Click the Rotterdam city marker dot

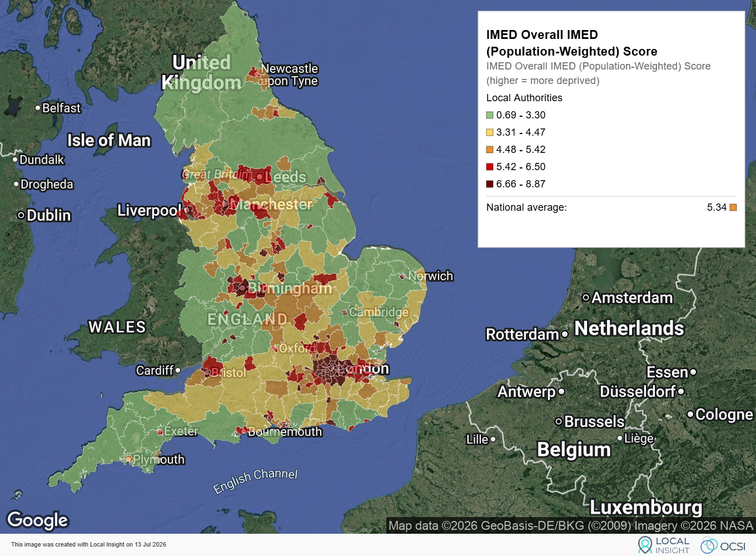565,334
